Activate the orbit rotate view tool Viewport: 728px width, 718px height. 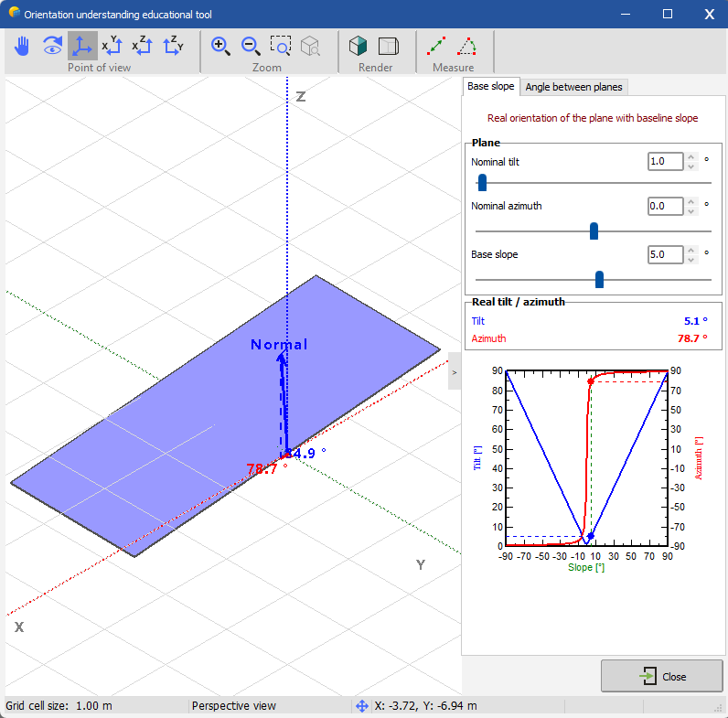pyautogui.click(x=52, y=46)
